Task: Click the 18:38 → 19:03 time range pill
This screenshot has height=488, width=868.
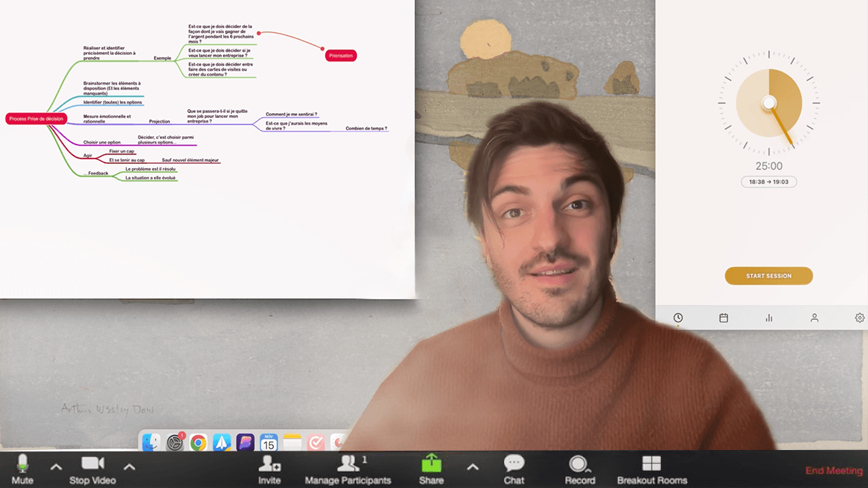Action: click(x=768, y=182)
